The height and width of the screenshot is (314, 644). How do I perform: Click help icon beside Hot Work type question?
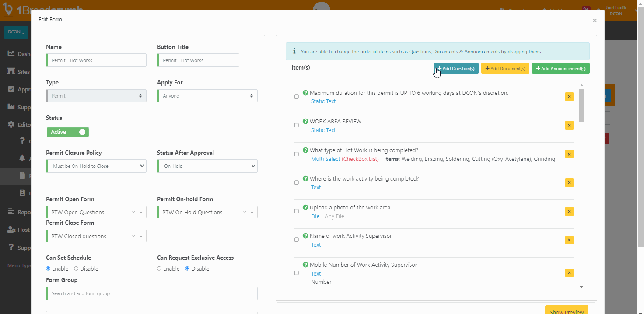click(305, 150)
